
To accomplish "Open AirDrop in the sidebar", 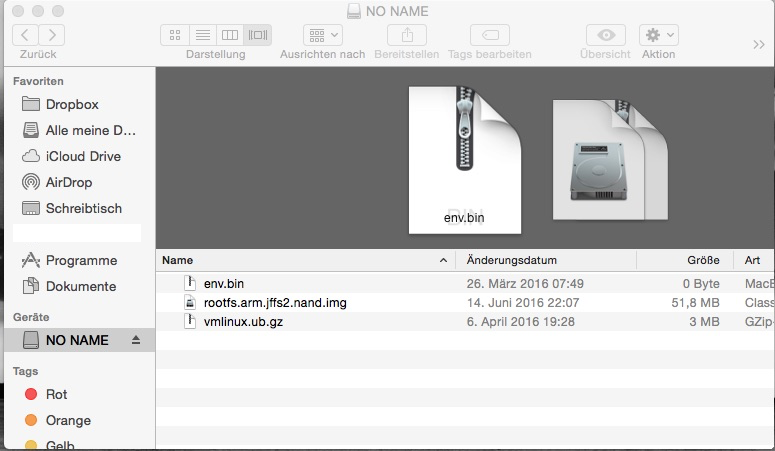I will click(x=70, y=182).
